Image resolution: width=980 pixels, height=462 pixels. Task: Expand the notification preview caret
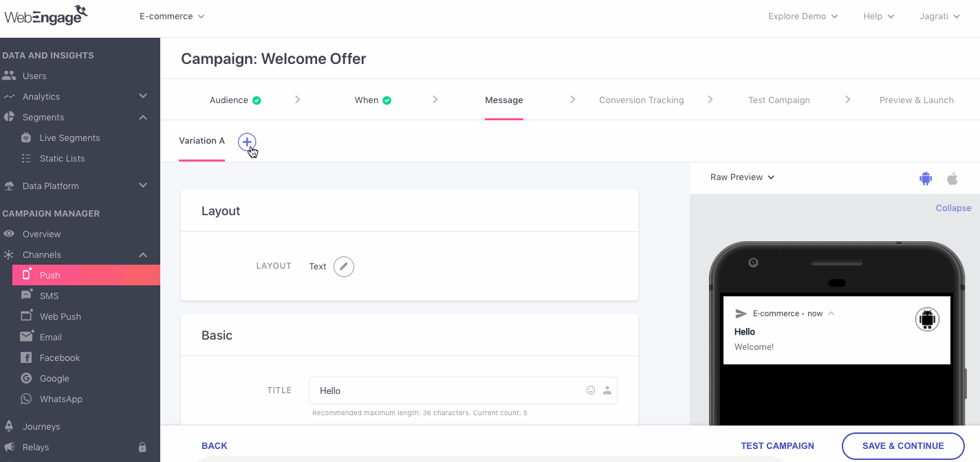point(831,313)
